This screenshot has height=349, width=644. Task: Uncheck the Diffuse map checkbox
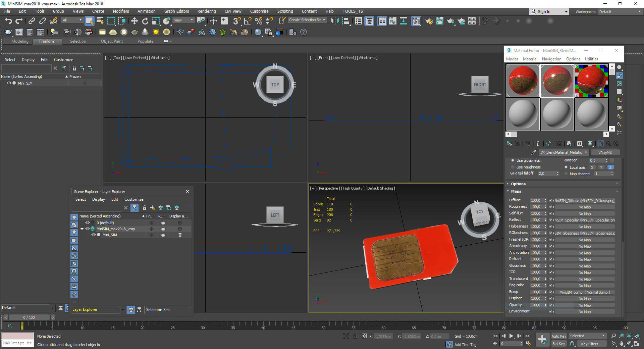550,200
